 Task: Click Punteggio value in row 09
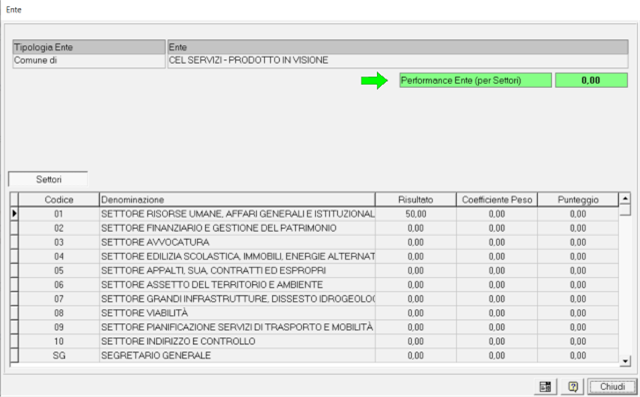point(578,327)
